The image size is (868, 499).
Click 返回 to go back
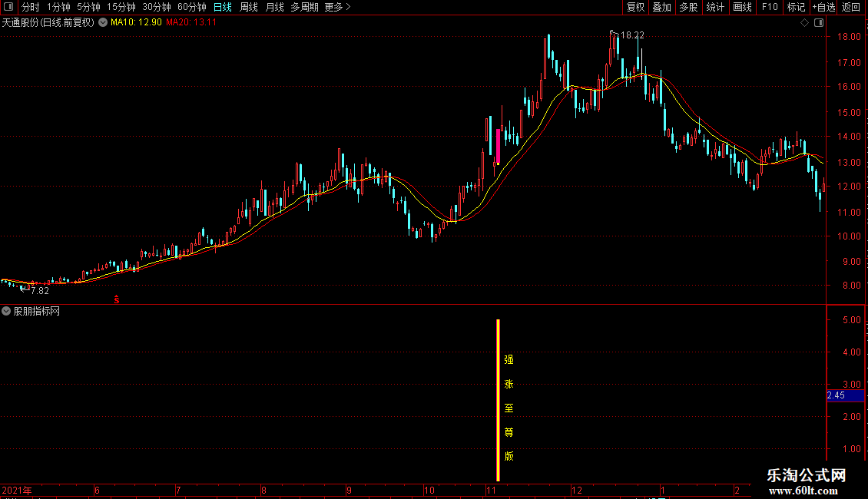pyautogui.click(x=851, y=7)
